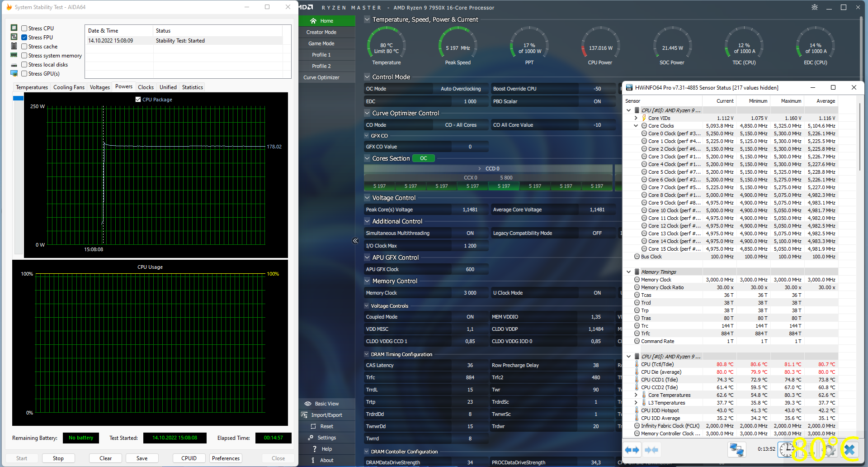Open Preferences in AIDA64 stability test

226,458
